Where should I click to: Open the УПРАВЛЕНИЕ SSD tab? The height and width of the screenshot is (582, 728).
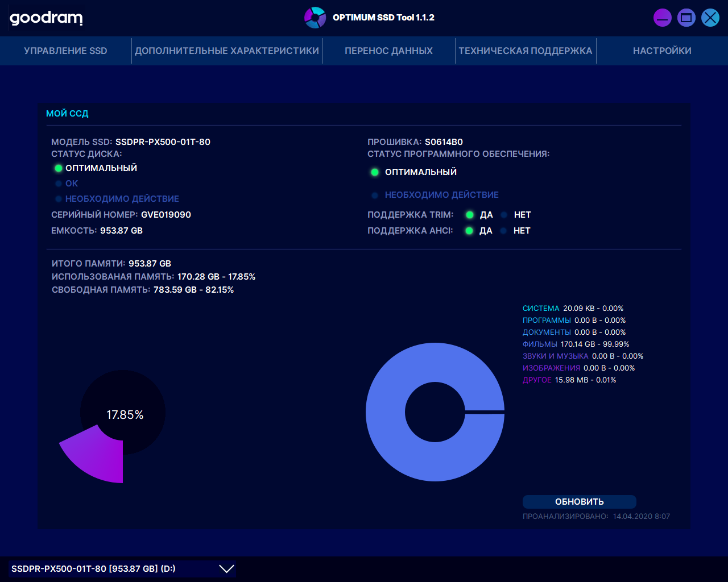[65, 51]
